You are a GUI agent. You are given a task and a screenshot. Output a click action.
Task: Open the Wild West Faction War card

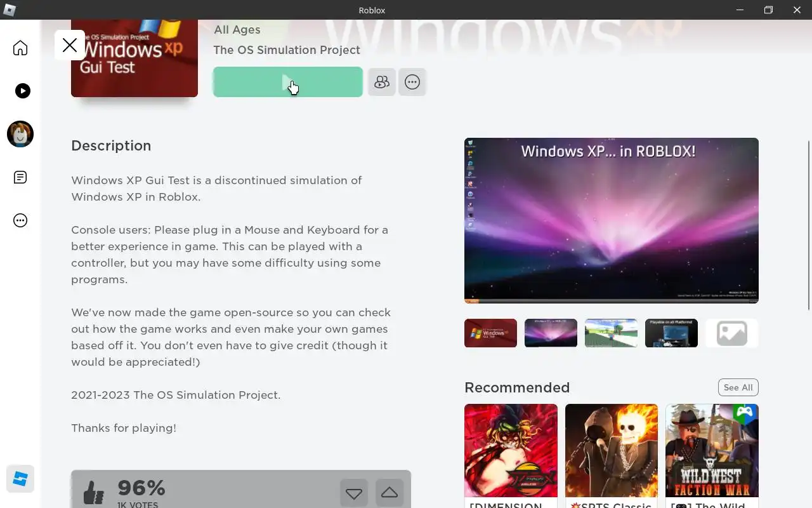(712, 456)
